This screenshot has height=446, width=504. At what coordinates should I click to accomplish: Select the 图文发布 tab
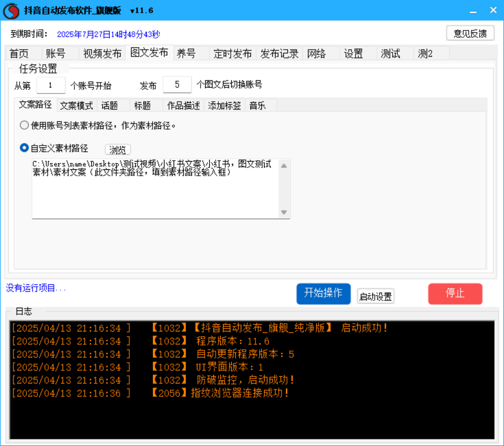click(x=149, y=52)
